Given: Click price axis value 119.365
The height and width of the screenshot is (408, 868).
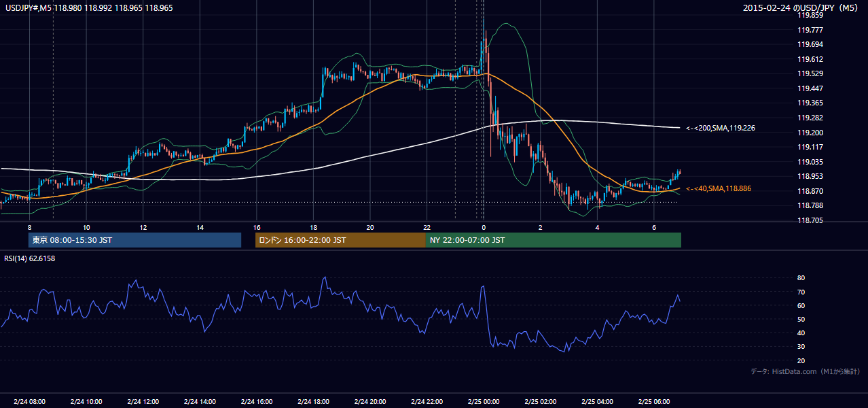Looking at the screenshot, I should [x=810, y=103].
